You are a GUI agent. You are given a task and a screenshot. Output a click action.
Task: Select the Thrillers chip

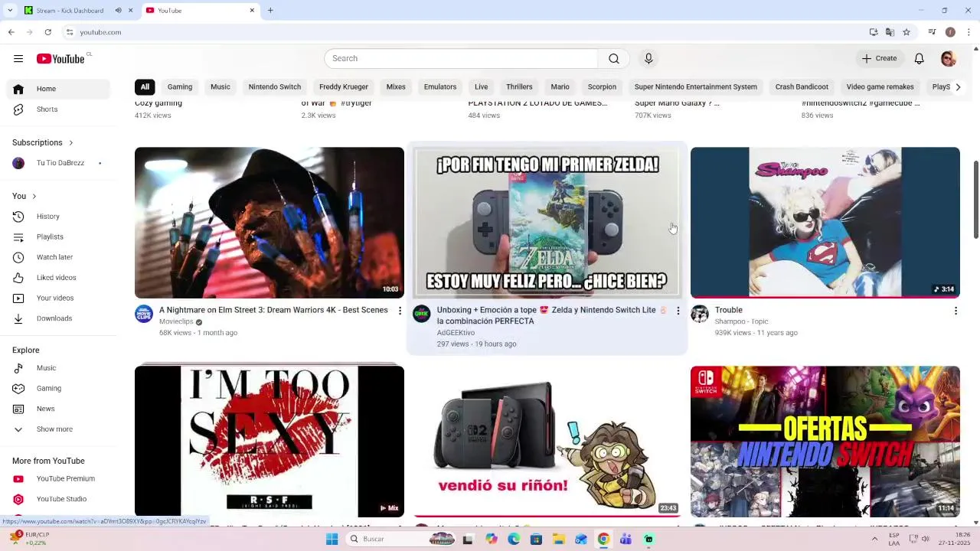pos(519,87)
